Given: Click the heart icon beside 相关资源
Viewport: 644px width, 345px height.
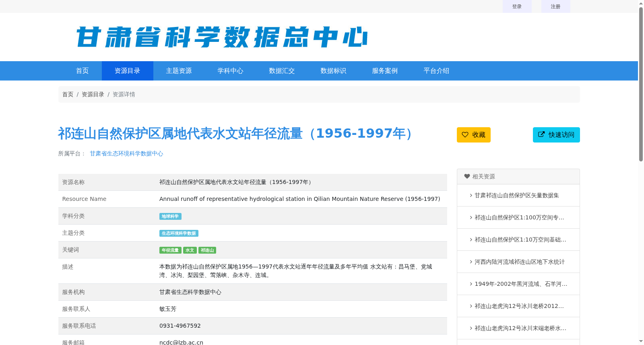Looking at the screenshot, I should [x=467, y=176].
